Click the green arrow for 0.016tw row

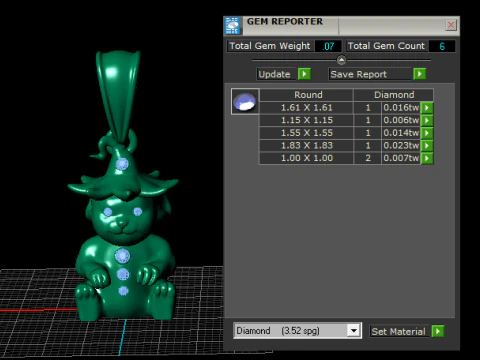pyautogui.click(x=427, y=108)
